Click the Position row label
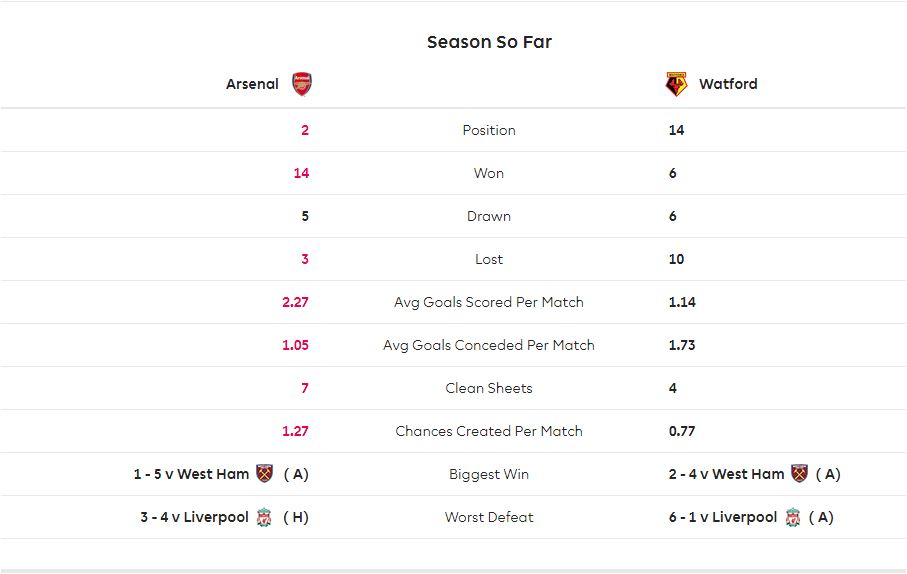This screenshot has width=907, height=574. [489, 130]
